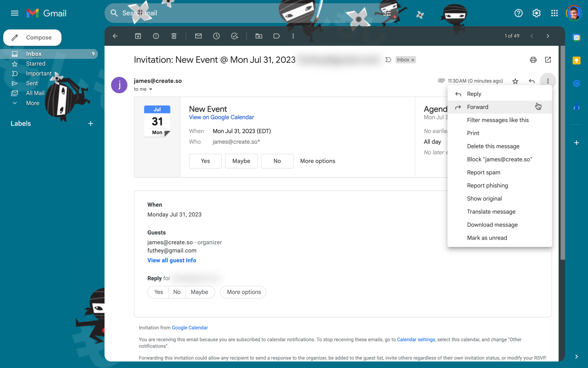
Task: Open More options for your RSVP reply
Action: tap(243, 292)
